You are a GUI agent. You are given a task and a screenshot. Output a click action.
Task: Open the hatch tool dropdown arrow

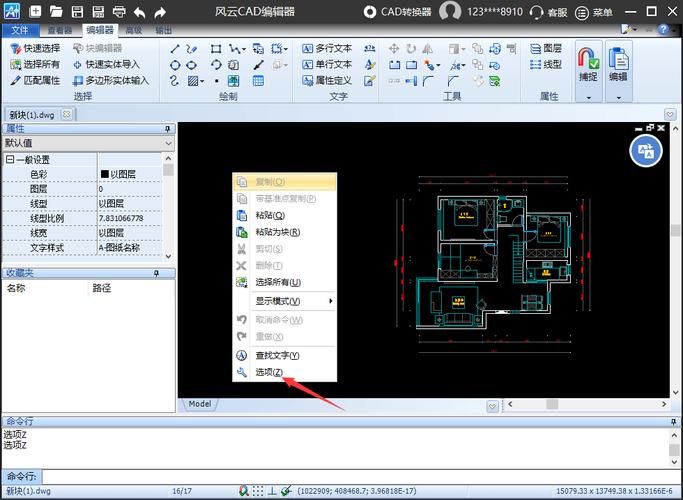coord(202,81)
